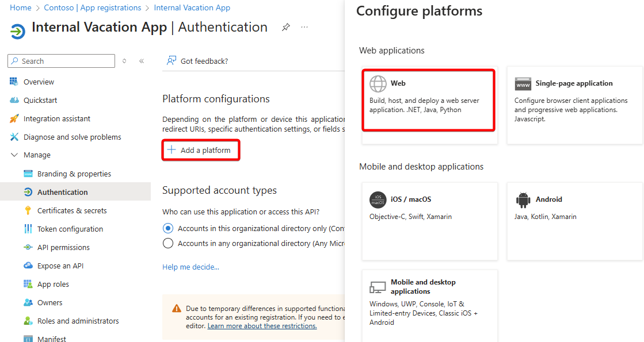Go to Home breadcrumb
Image resolution: width=644 pixels, height=342 pixels.
21,8
